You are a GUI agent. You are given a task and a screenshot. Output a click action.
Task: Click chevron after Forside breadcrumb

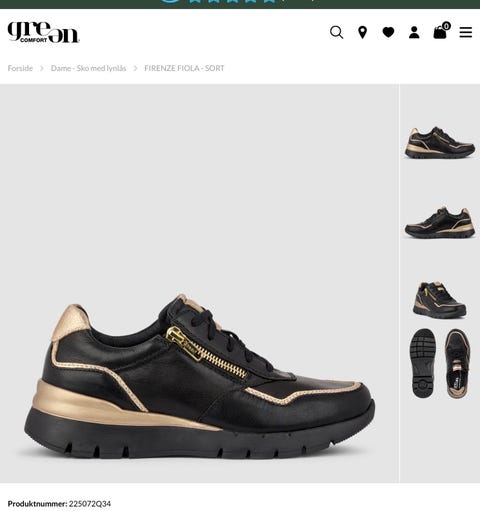[42, 68]
